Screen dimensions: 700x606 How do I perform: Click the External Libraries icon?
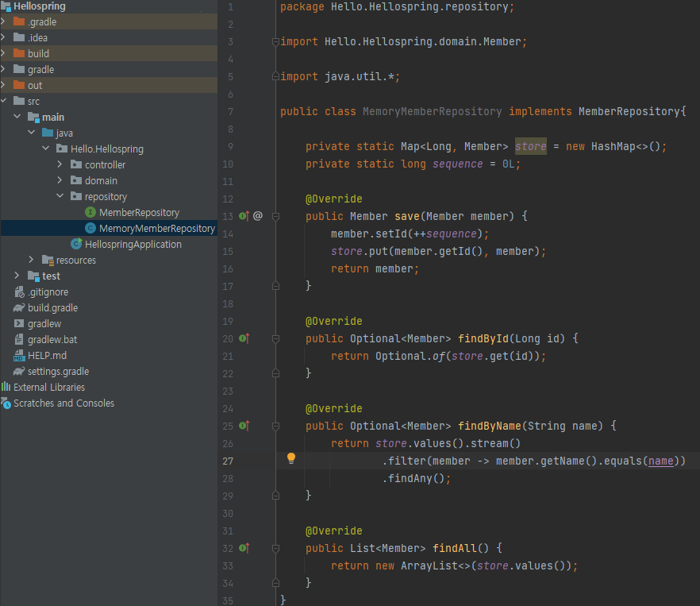[x=6, y=387]
